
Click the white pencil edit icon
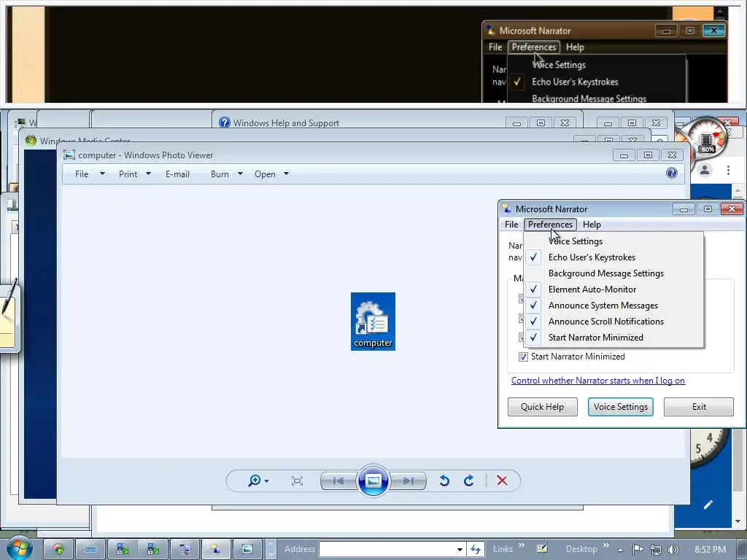pyautogui.click(x=708, y=505)
